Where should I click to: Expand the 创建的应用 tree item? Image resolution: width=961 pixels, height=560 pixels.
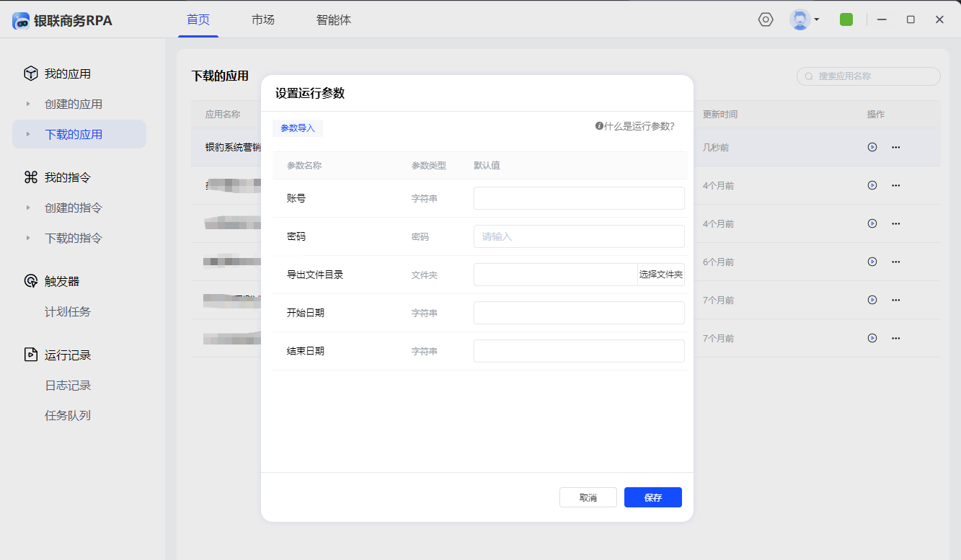pyautogui.click(x=28, y=104)
